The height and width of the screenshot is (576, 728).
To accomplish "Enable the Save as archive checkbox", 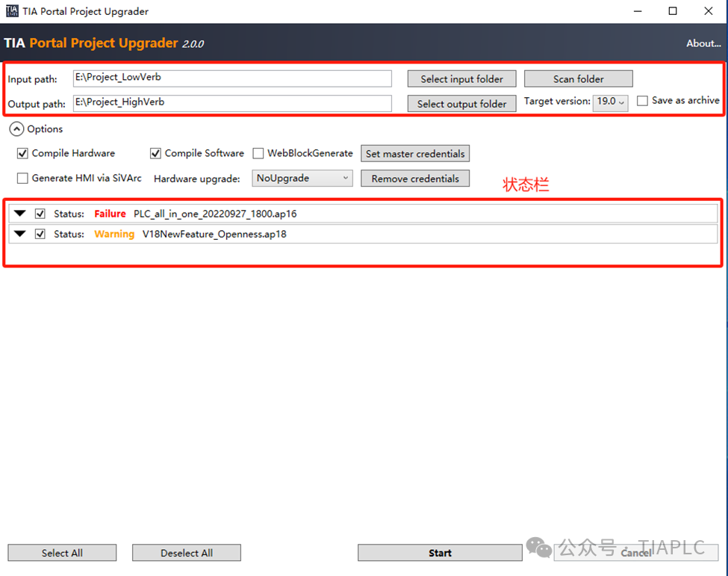I will point(642,101).
